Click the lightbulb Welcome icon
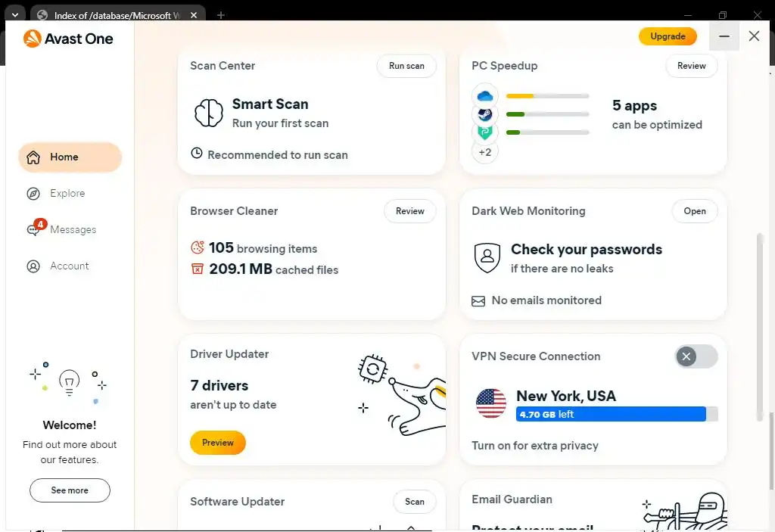 click(x=69, y=382)
